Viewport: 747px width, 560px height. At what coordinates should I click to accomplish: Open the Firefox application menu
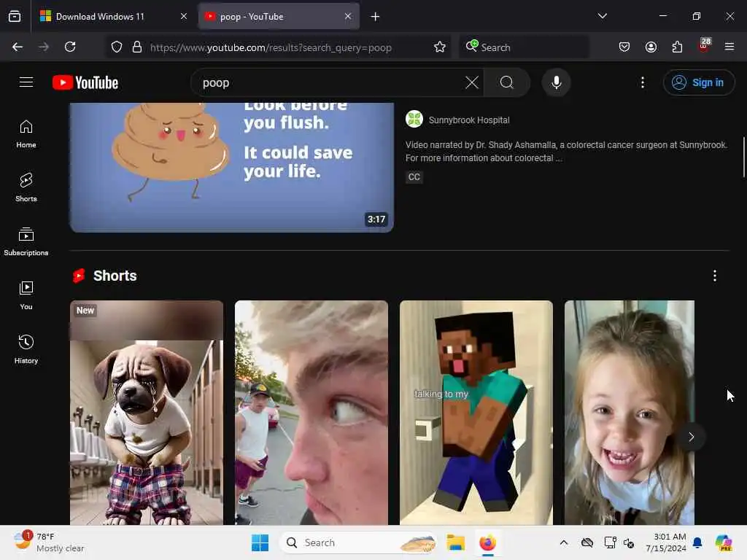click(729, 47)
